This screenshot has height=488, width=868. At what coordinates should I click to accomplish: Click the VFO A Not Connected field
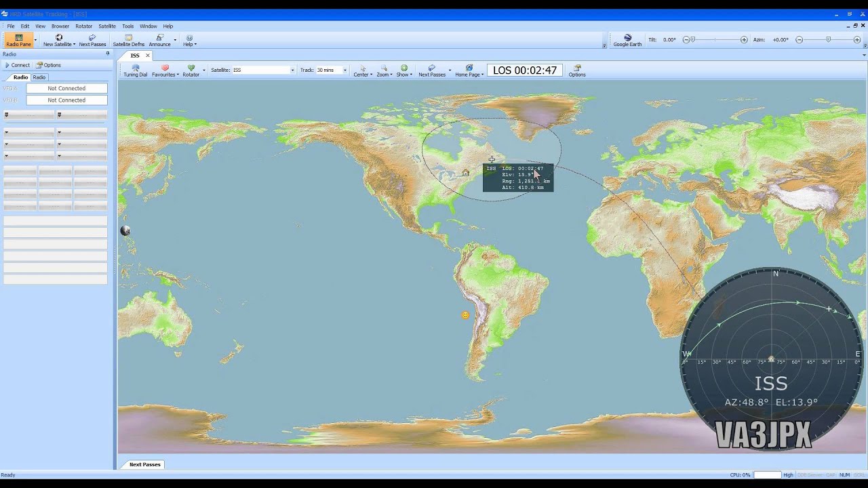(x=66, y=88)
